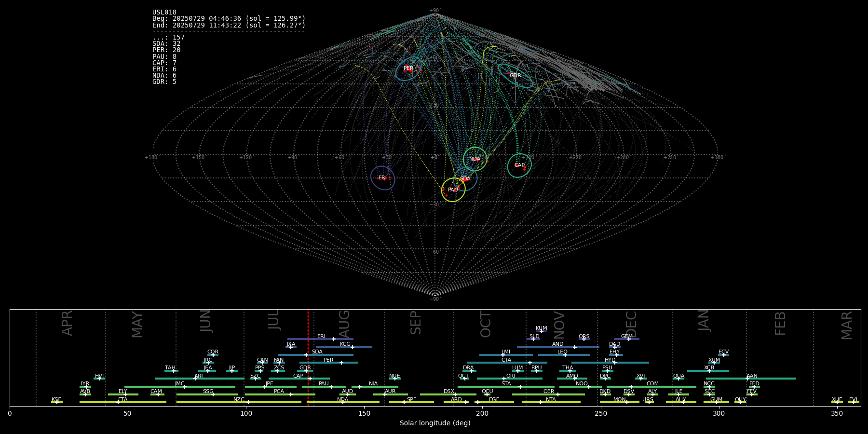This screenshot has height=434, width=868.
Task: Select the ECV shower label in the timeline
Action: click(724, 352)
